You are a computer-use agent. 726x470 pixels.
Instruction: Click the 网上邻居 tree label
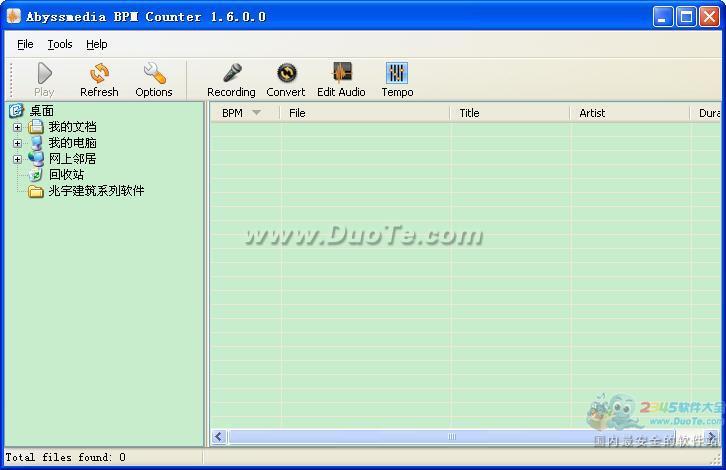73,158
